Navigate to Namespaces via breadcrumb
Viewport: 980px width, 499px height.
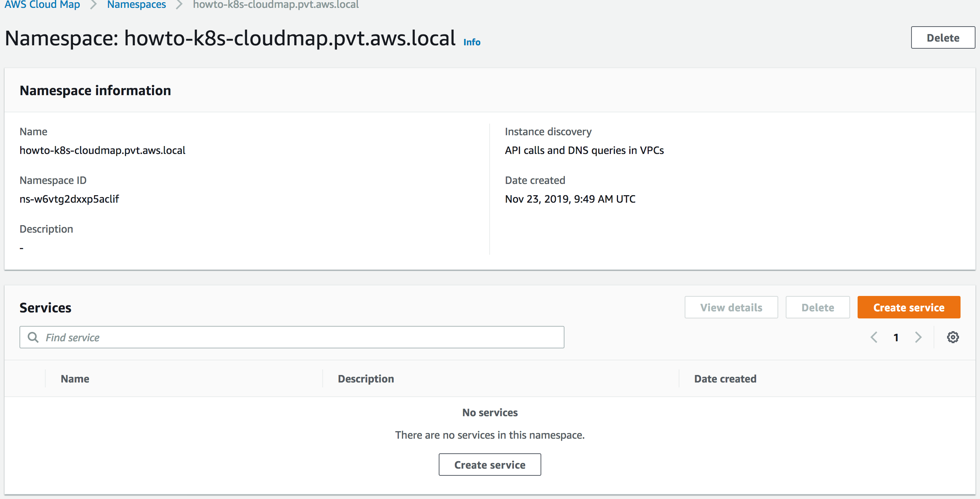136,5
